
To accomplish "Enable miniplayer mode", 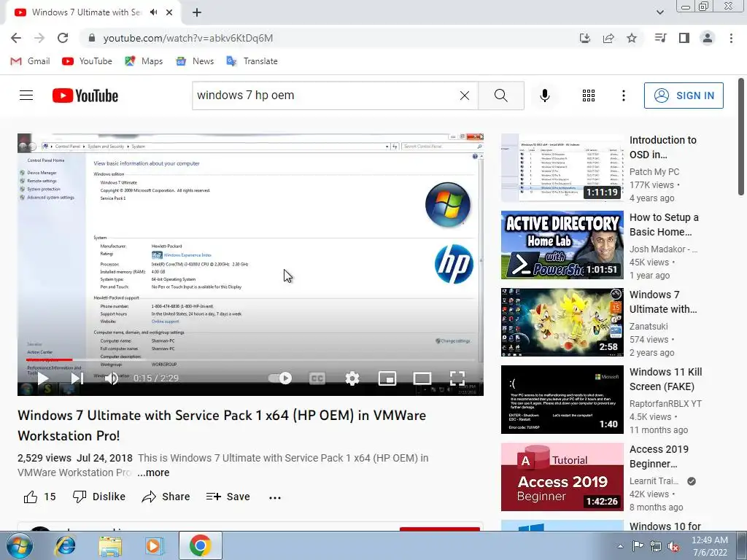I will pos(387,378).
